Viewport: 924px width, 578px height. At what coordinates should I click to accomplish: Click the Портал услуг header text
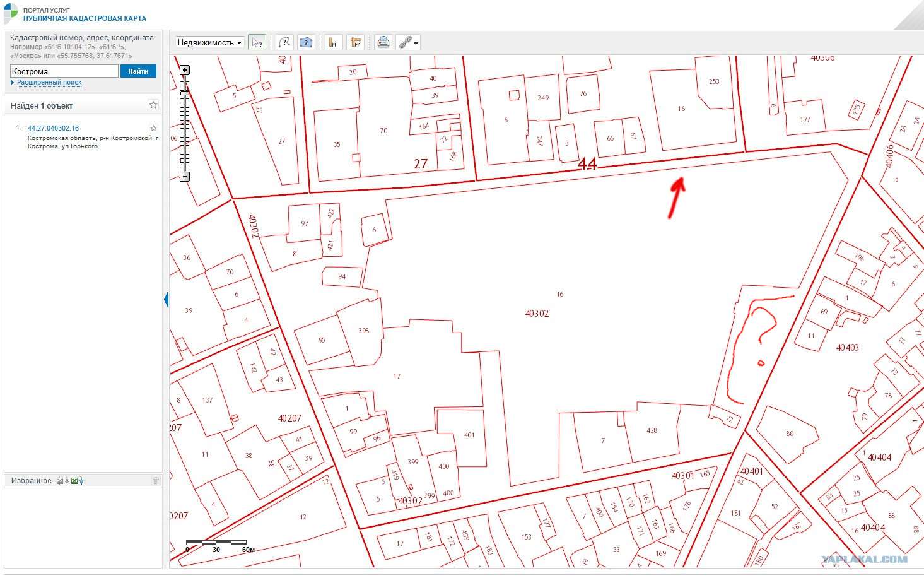tap(47, 11)
